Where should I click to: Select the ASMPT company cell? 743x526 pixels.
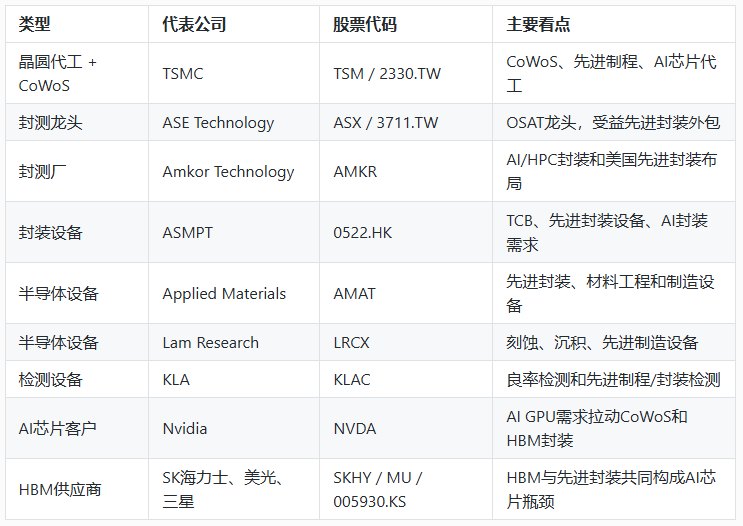click(234, 232)
